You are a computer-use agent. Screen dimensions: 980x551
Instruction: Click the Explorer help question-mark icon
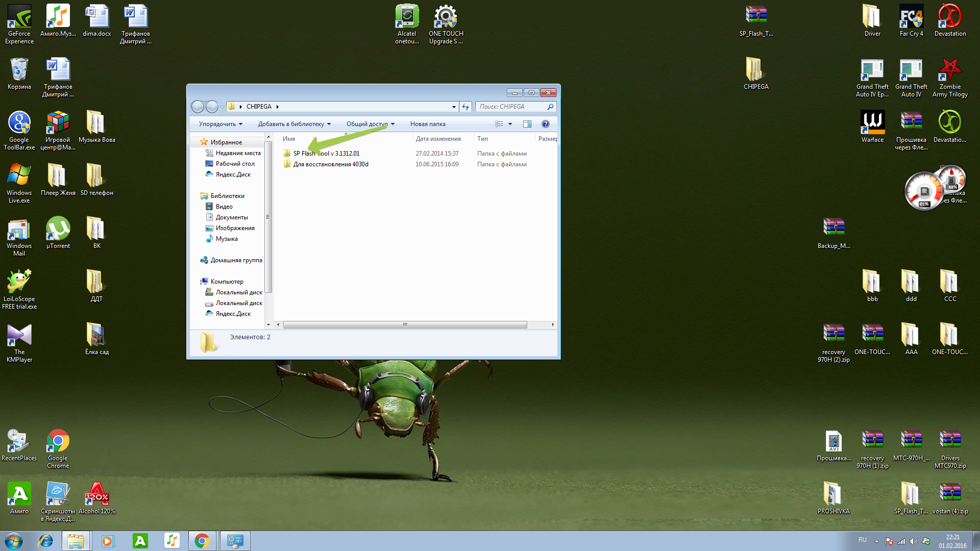(x=545, y=124)
